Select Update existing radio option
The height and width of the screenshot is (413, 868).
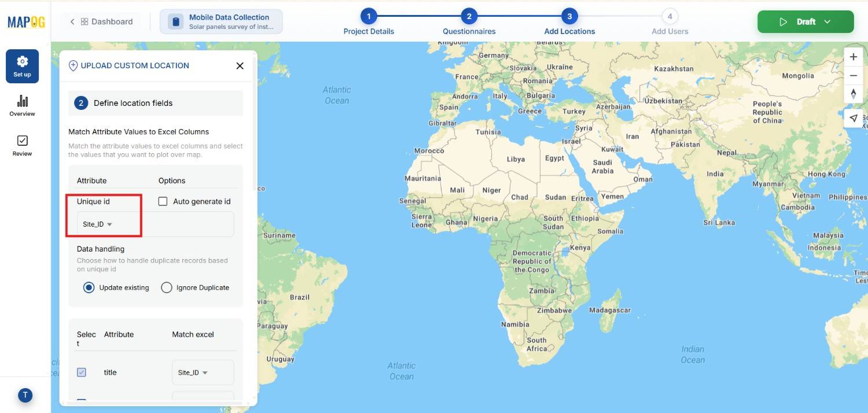pyautogui.click(x=89, y=287)
